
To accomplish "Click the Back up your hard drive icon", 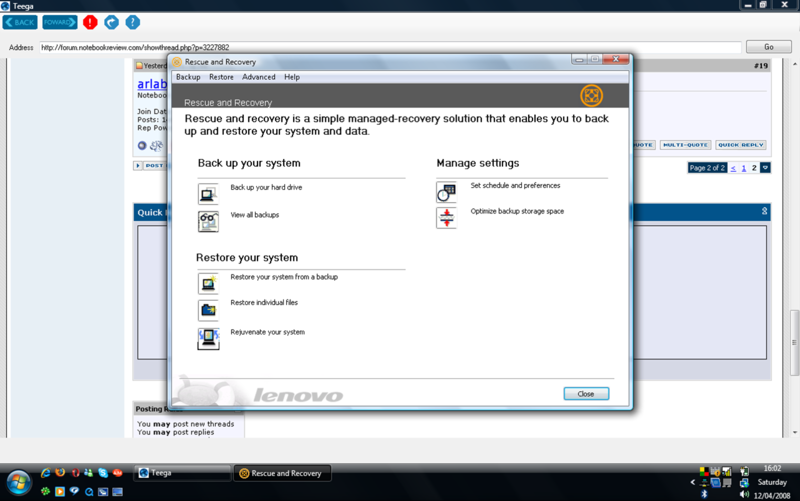I will pyautogui.click(x=208, y=194).
